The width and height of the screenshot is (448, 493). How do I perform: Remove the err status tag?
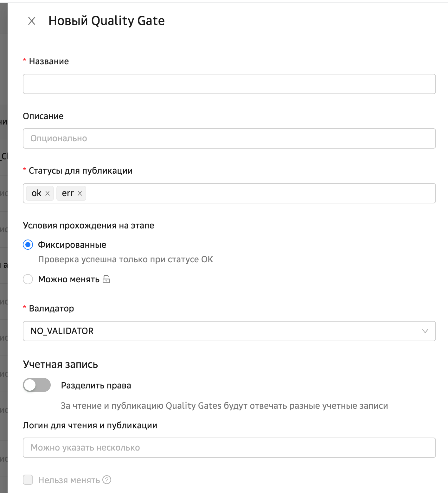click(x=80, y=193)
